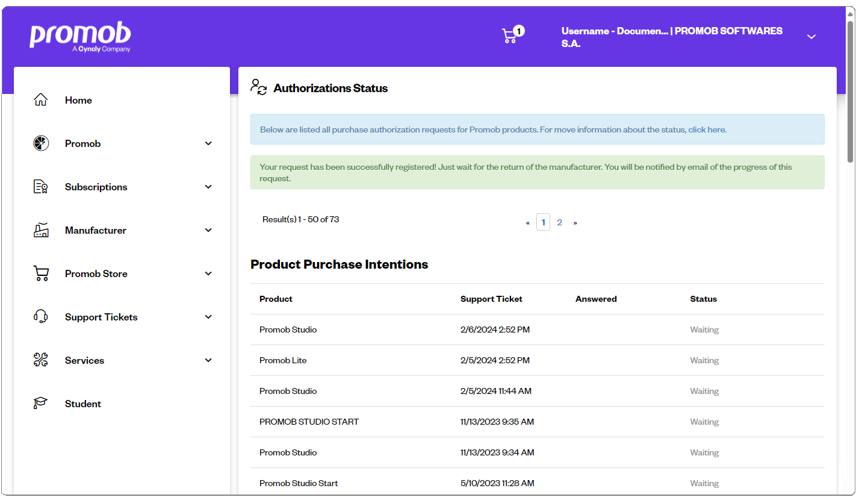Expand the Subscriptions menu chevron
This screenshot has height=503, width=868.
point(208,187)
